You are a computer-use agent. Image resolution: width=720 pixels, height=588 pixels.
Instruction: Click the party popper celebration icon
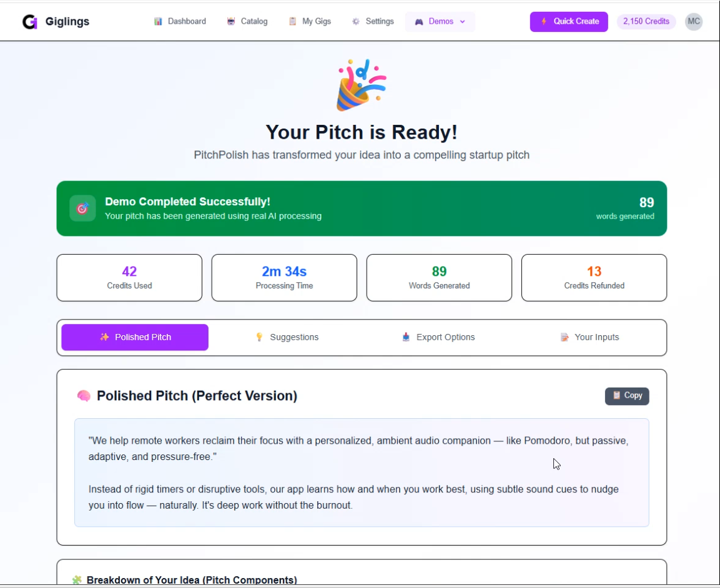(x=361, y=85)
